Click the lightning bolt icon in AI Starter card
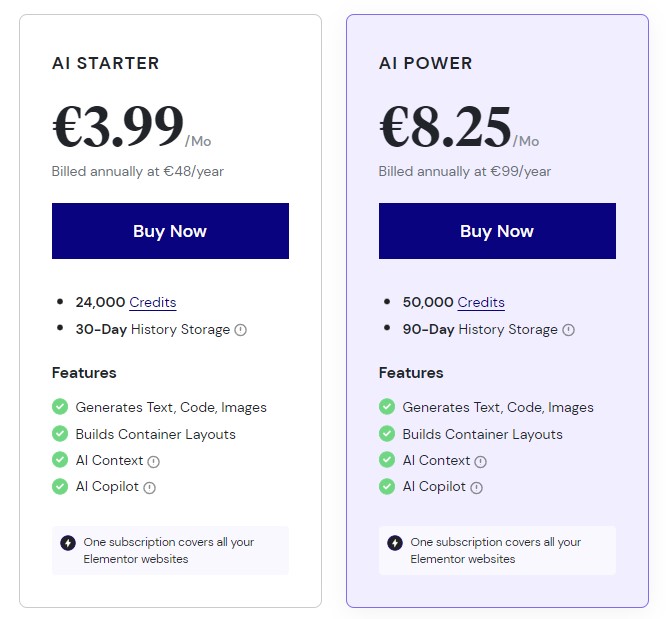This screenshot has width=666, height=619. point(68,543)
